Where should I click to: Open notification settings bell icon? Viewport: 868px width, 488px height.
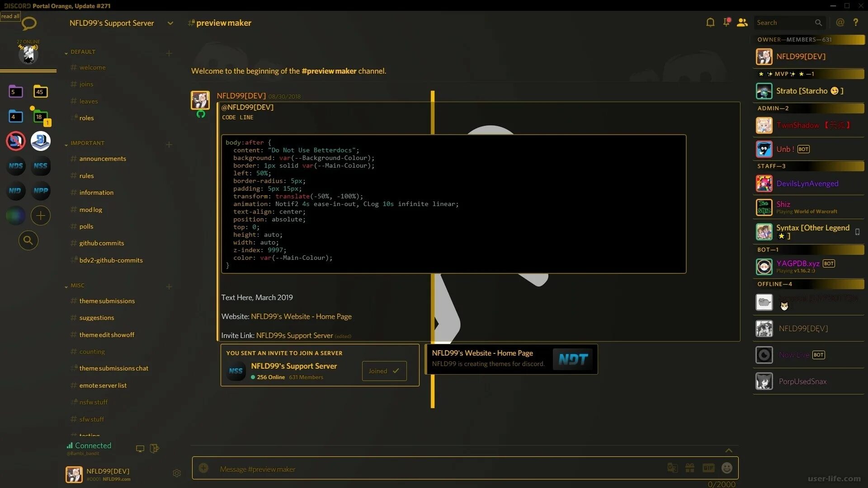[710, 23]
